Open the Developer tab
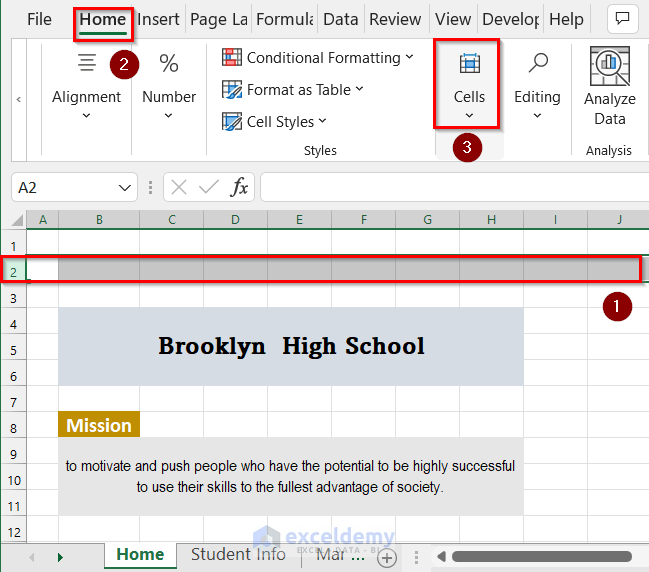This screenshot has height=572, width=649. tap(511, 19)
